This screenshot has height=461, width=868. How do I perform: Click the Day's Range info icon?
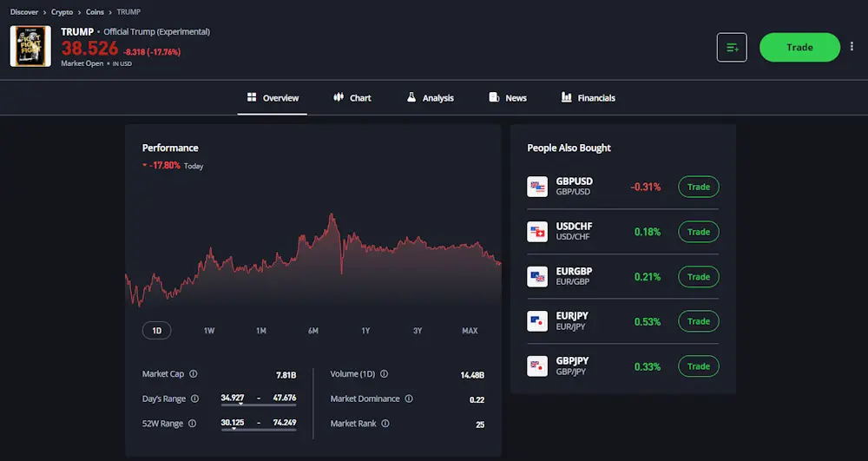[194, 398]
